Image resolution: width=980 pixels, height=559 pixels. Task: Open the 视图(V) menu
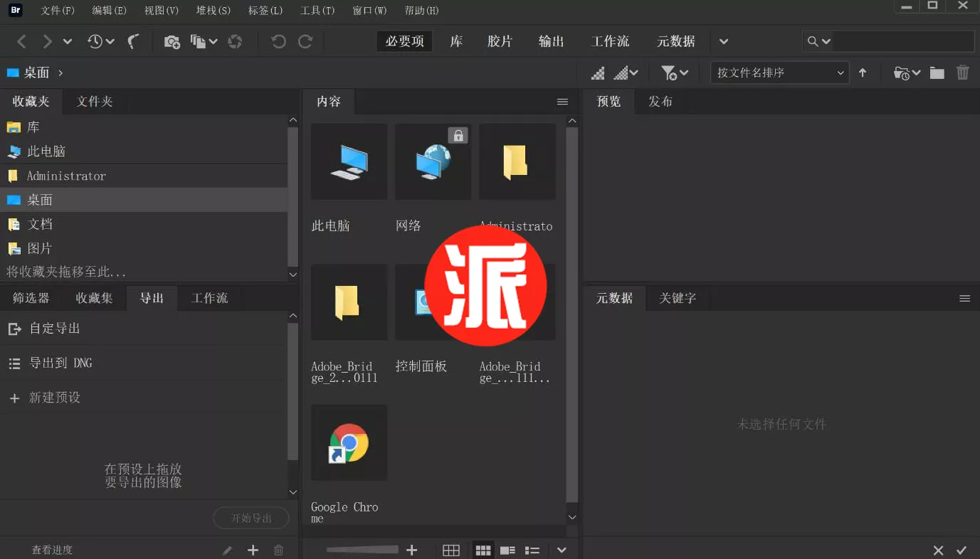tap(161, 11)
